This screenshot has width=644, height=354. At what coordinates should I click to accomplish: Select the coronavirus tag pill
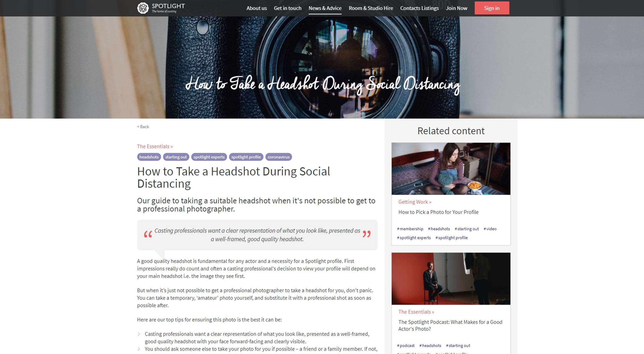[278, 157]
